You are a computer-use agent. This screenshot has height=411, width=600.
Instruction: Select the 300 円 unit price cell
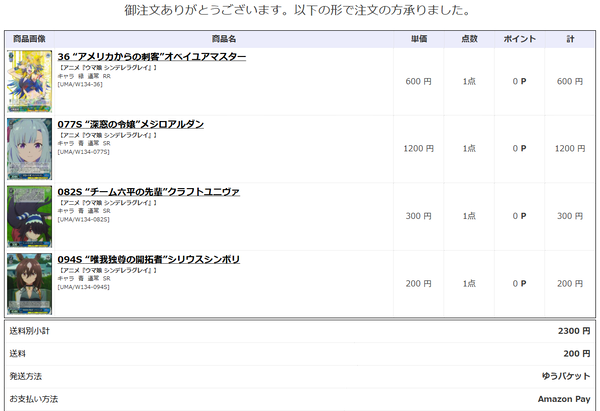click(419, 216)
